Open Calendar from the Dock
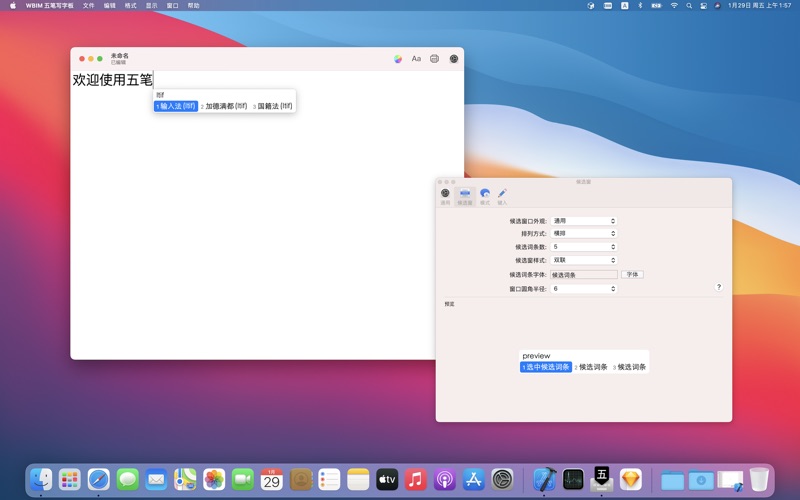This screenshot has height=500, width=800. click(271, 480)
